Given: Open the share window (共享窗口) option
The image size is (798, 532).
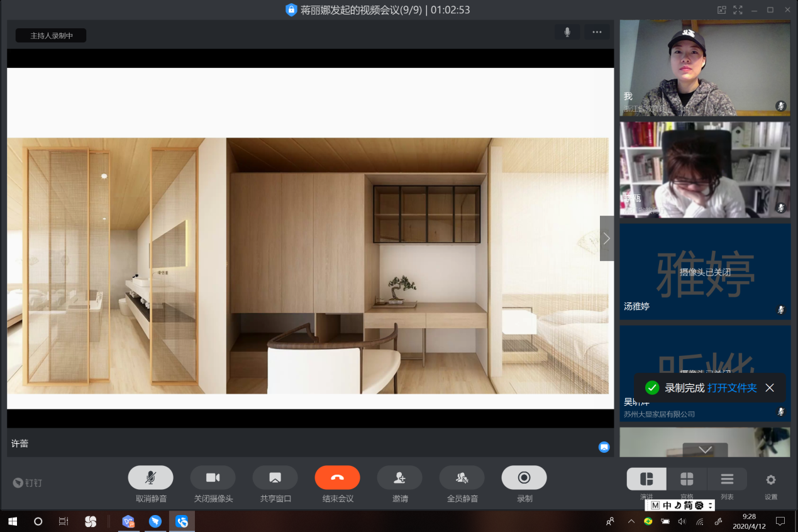Looking at the screenshot, I should point(275,478).
